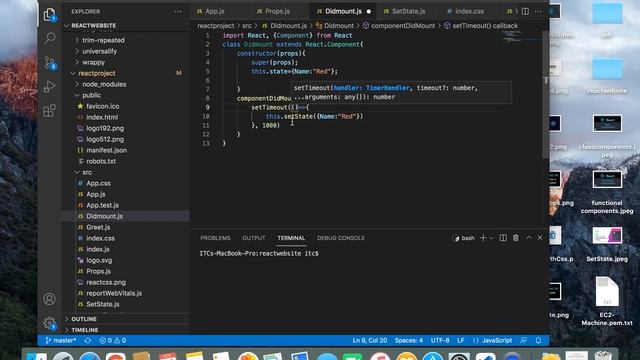
Task: Collapse the src folder
Action: tap(87, 172)
